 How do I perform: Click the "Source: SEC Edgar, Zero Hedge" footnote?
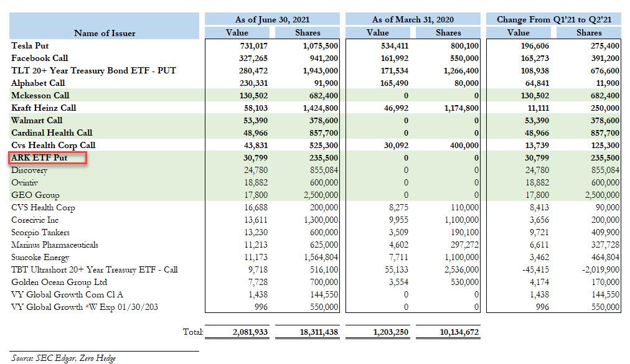[63, 358]
